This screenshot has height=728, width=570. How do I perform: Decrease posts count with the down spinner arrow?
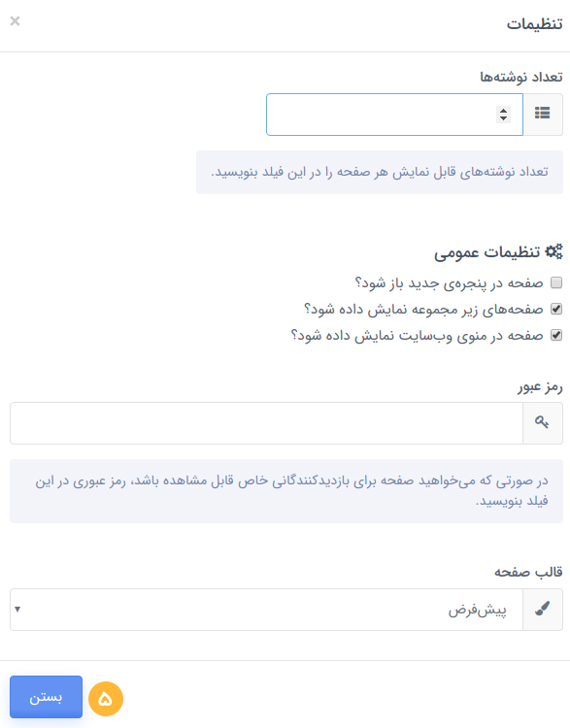click(503, 118)
